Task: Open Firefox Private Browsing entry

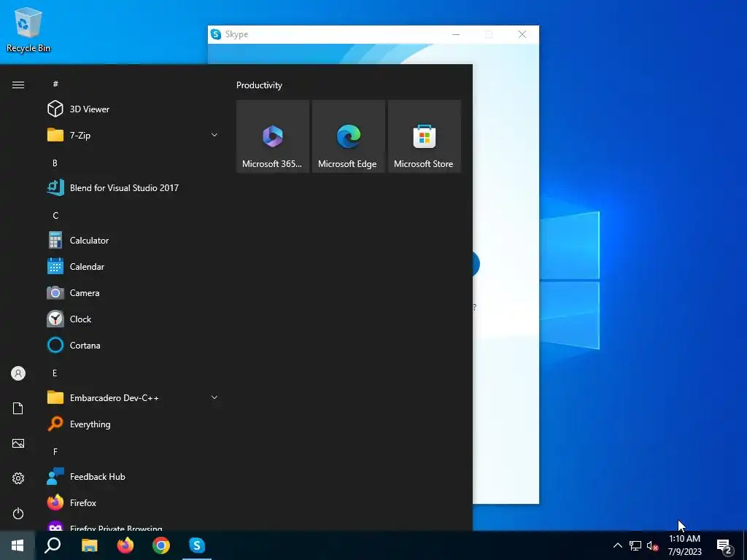Action: (x=133, y=525)
